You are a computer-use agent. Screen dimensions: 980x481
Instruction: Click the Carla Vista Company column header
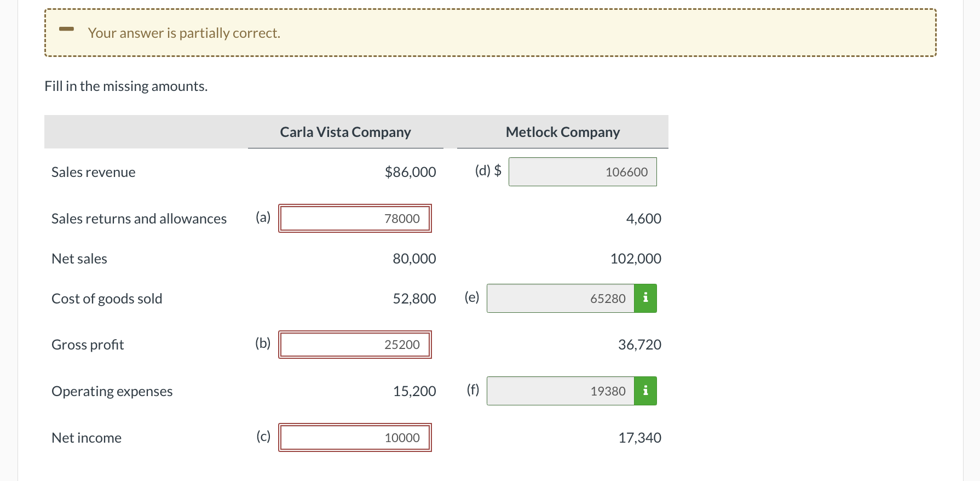point(345,132)
